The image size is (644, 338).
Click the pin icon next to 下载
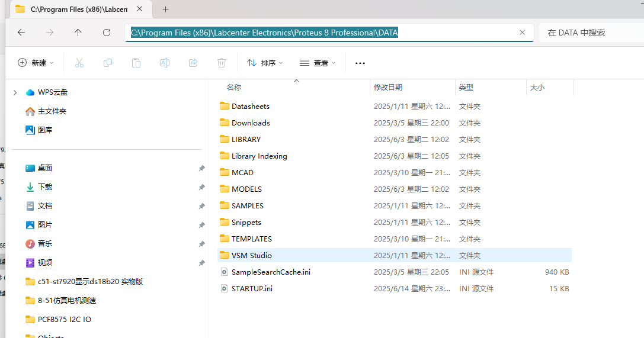(201, 187)
